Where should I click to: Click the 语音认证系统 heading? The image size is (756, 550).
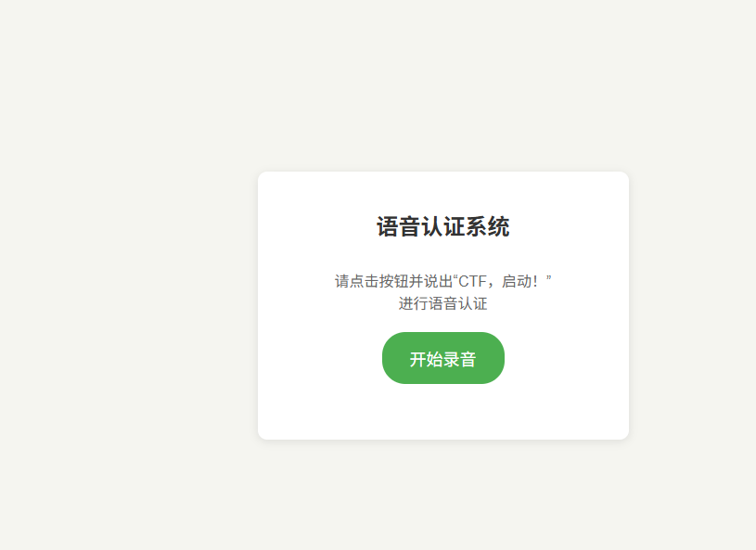coord(443,226)
